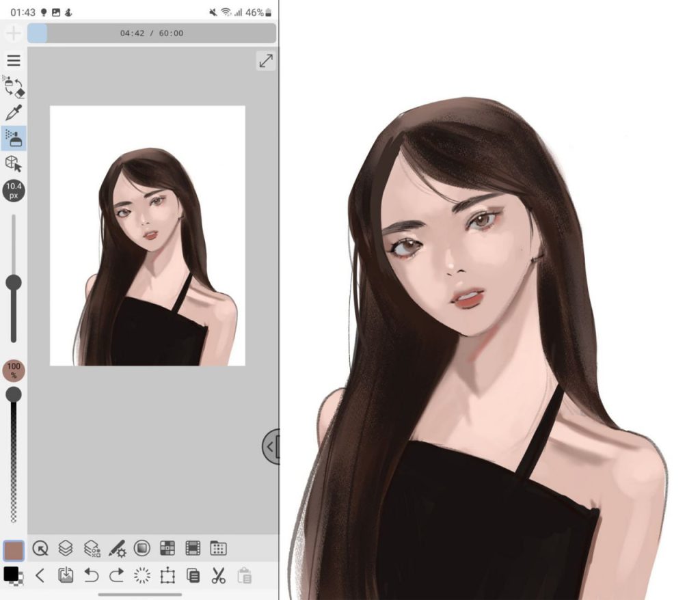Adjust the brush opacity slider handle
The image size is (700, 600).
tap(14, 394)
